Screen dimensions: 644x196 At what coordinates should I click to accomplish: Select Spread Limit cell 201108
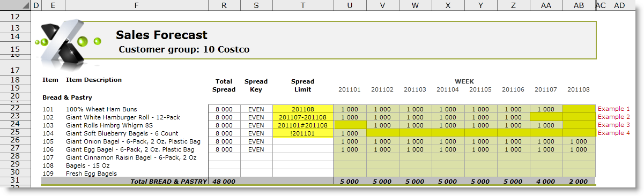pos(303,109)
